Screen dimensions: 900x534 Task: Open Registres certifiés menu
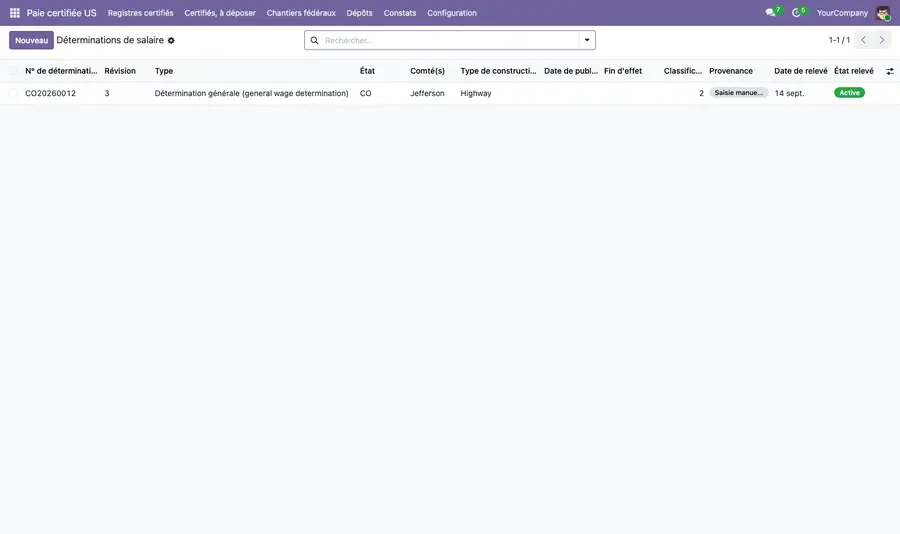coord(140,13)
